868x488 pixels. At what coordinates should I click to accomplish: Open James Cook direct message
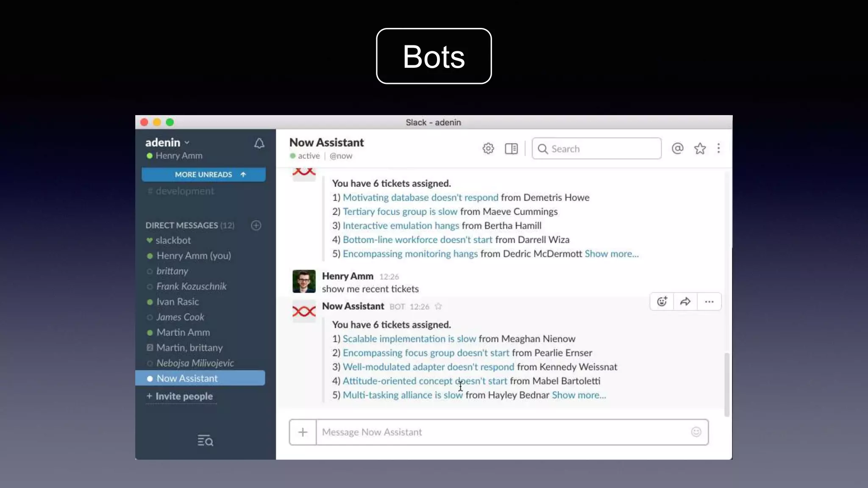(x=180, y=317)
